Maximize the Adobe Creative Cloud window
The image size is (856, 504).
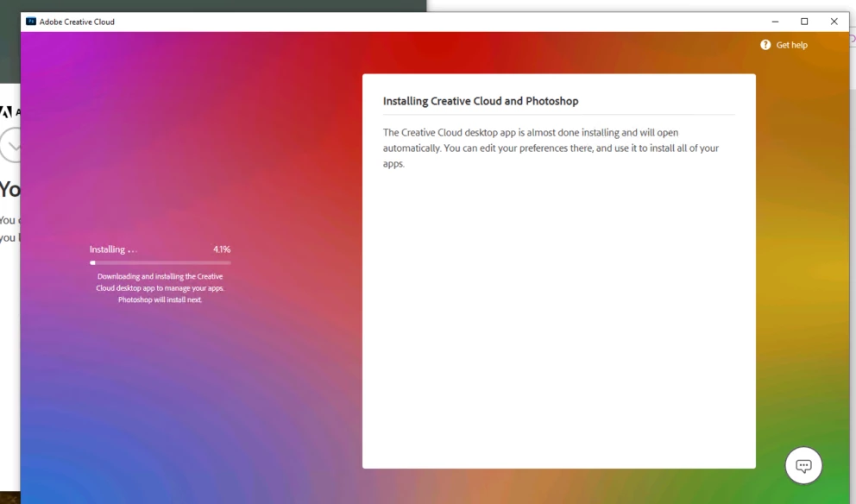(x=804, y=22)
